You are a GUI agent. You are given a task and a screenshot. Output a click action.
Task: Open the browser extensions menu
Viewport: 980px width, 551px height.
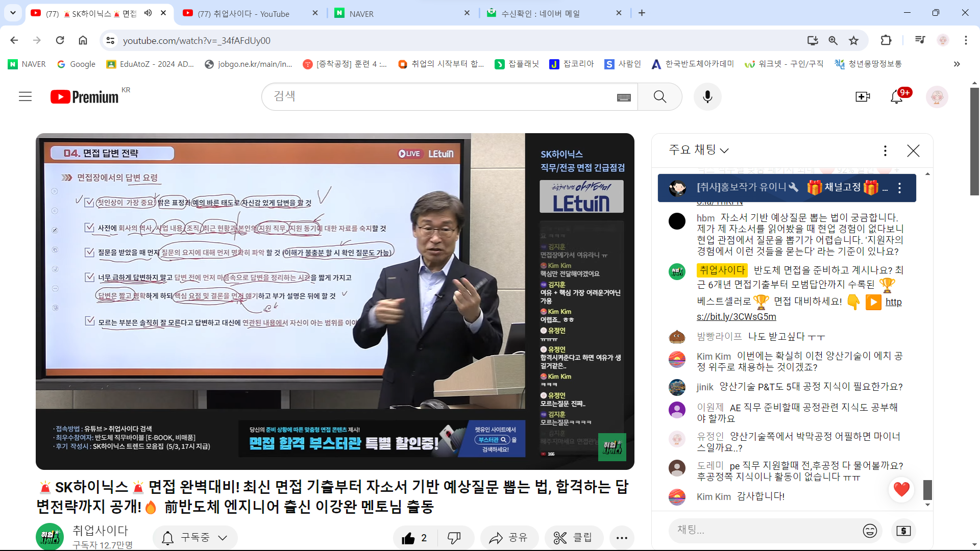886,40
